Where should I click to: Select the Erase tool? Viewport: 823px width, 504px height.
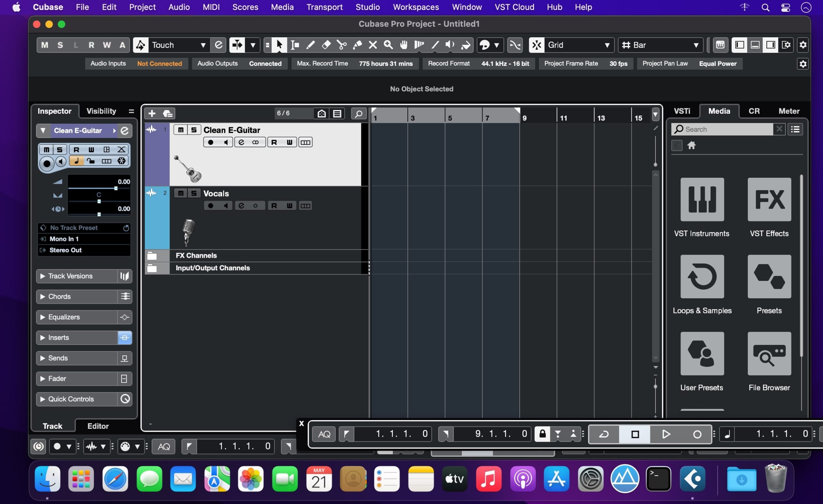(325, 45)
